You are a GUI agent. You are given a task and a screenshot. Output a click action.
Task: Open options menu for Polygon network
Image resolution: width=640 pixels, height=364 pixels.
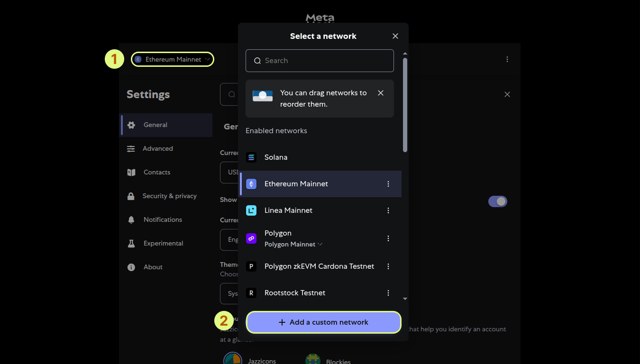(x=388, y=238)
